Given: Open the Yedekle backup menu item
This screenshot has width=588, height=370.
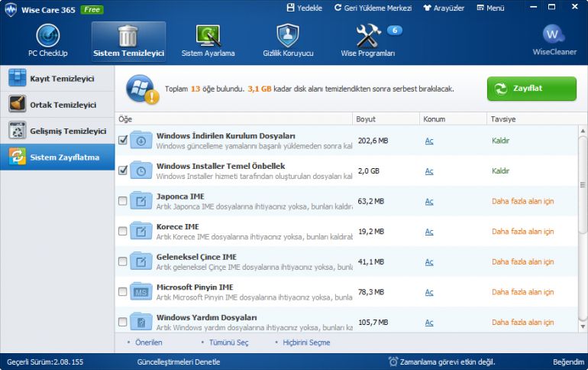Looking at the screenshot, I should click(305, 8).
